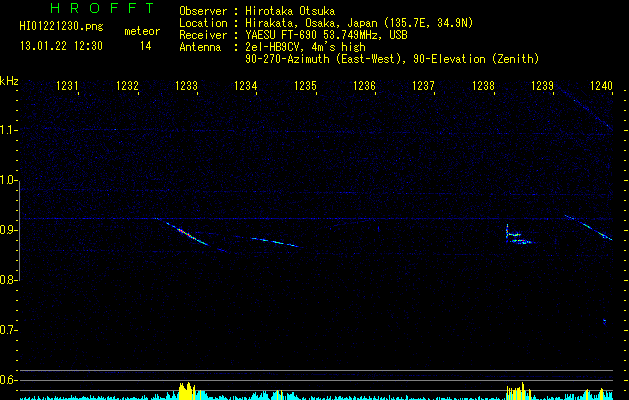The height and width of the screenshot is (400, 629).
Task: Click the 1233 time axis marker
Action: 186,86
